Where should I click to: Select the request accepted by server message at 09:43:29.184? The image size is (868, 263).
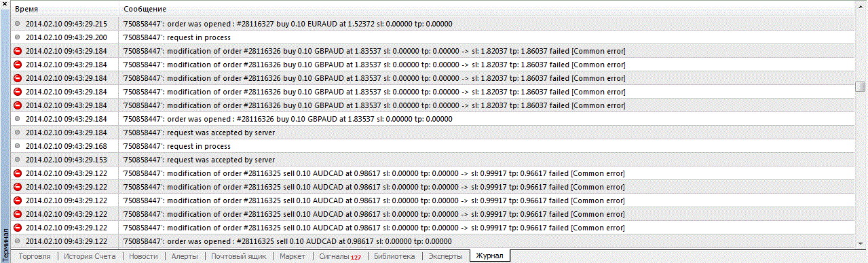(199, 133)
